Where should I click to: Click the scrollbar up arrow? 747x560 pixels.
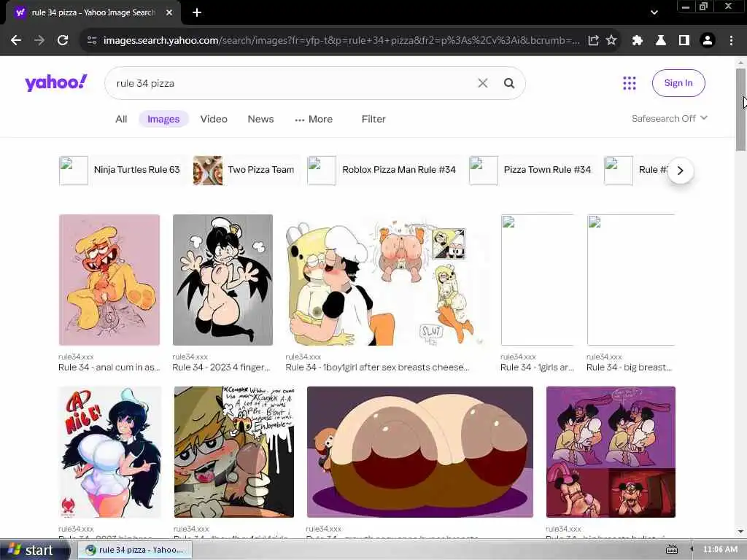click(740, 63)
